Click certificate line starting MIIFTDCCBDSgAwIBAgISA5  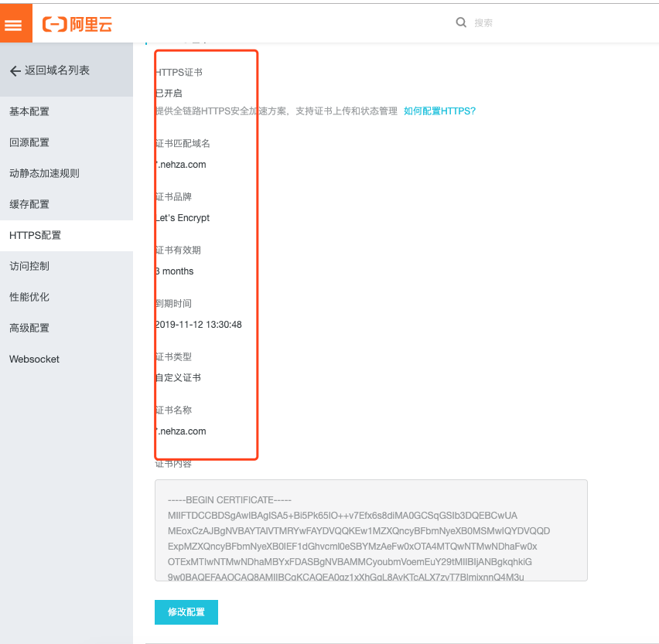point(343,516)
